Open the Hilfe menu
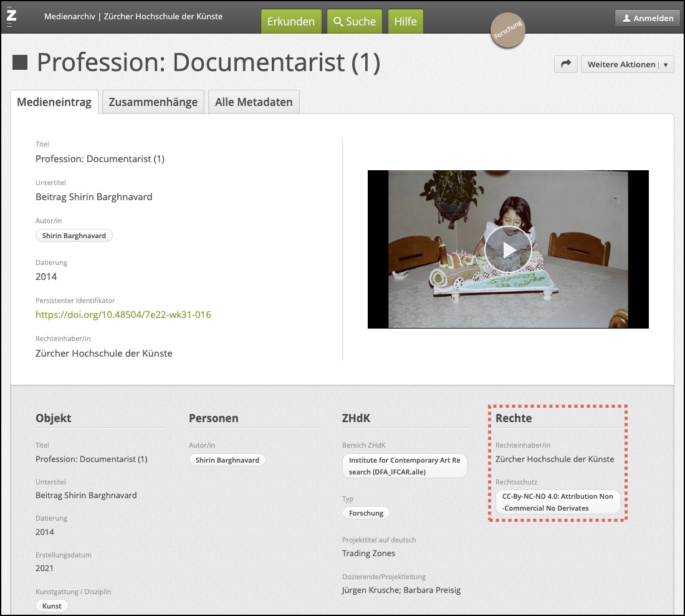The width and height of the screenshot is (685, 616). pyautogui.click(x=405, y=21)
